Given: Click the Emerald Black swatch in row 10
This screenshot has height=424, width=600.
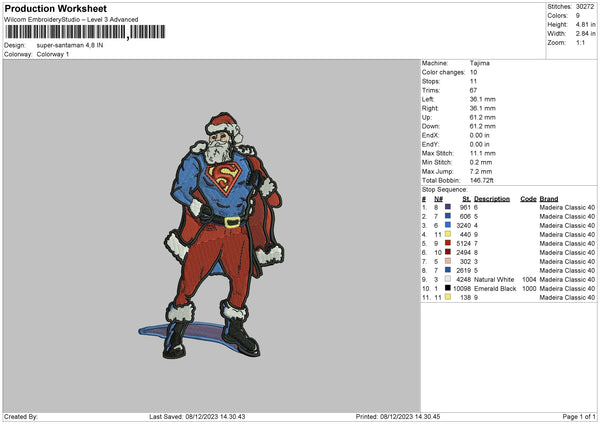Looking at the screenshot, I should 448,288.
